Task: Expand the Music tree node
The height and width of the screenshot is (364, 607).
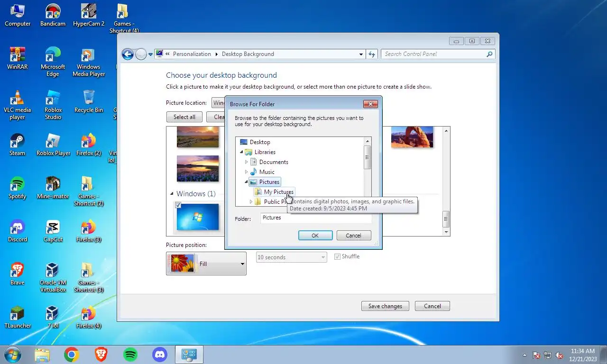Action: (x=246, y=172)
